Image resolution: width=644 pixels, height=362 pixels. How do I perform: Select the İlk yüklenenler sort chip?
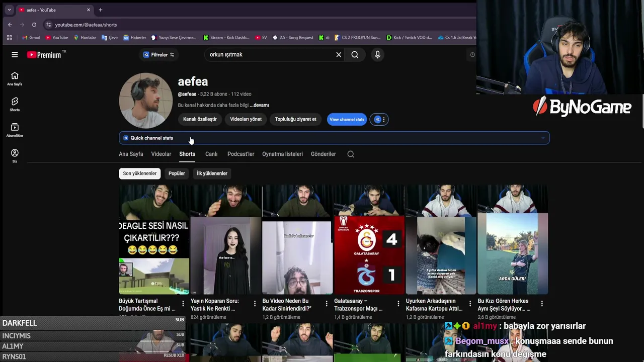[x=212, y=173]
